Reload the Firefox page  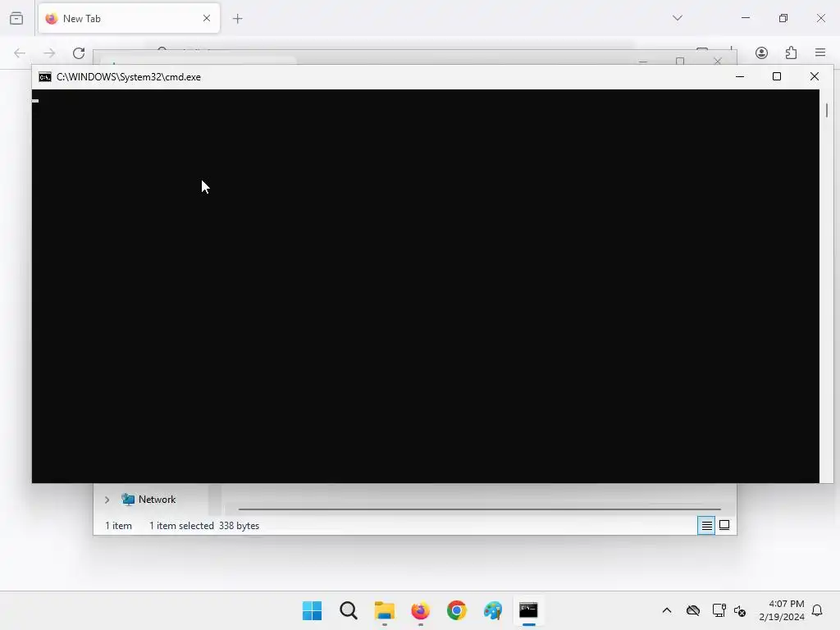pyautogui.click(x=79, y=53)
